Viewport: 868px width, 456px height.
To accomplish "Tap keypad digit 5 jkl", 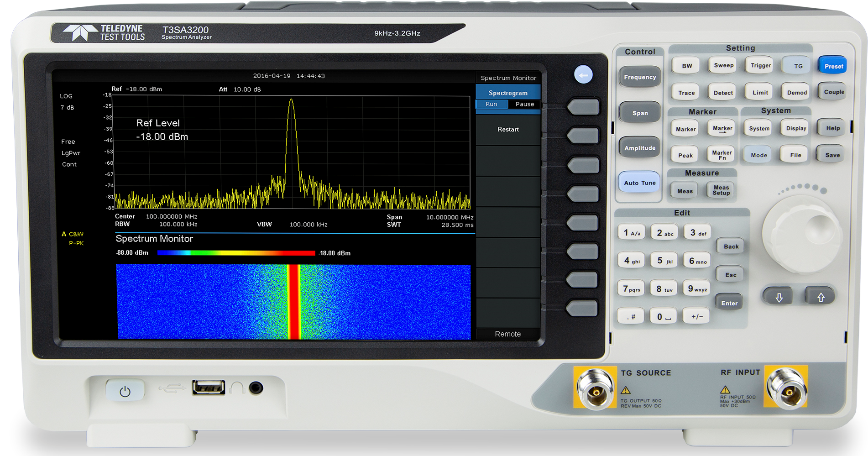I will coord(664,261).
